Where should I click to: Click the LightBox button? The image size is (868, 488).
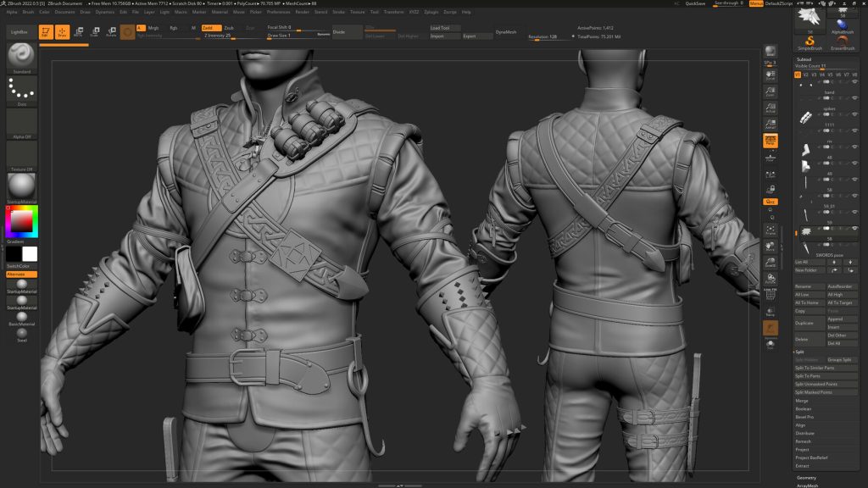(x=19, y=32)
